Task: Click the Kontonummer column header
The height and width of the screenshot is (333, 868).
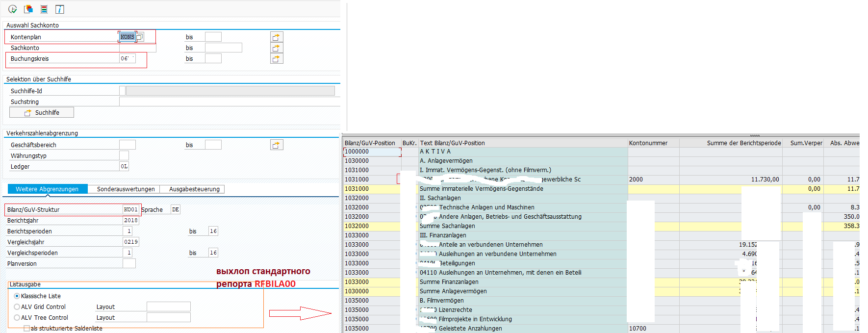Action: (x=648, y=143)
